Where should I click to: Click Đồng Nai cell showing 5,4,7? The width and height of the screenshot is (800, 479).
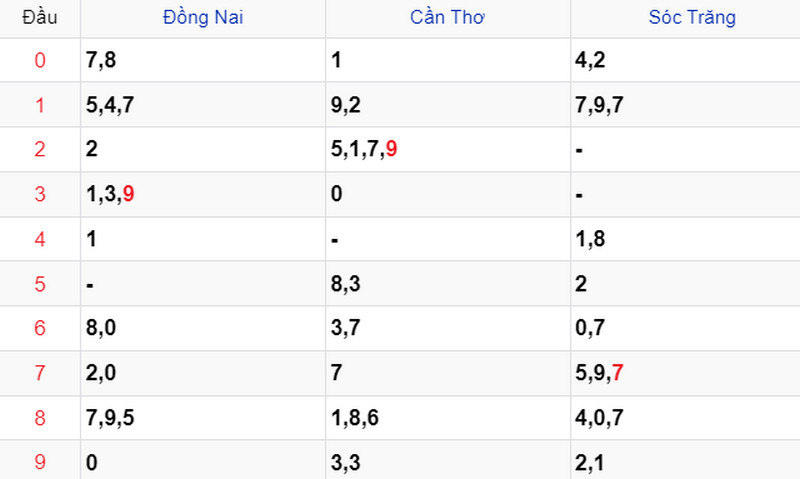point(203,105)
